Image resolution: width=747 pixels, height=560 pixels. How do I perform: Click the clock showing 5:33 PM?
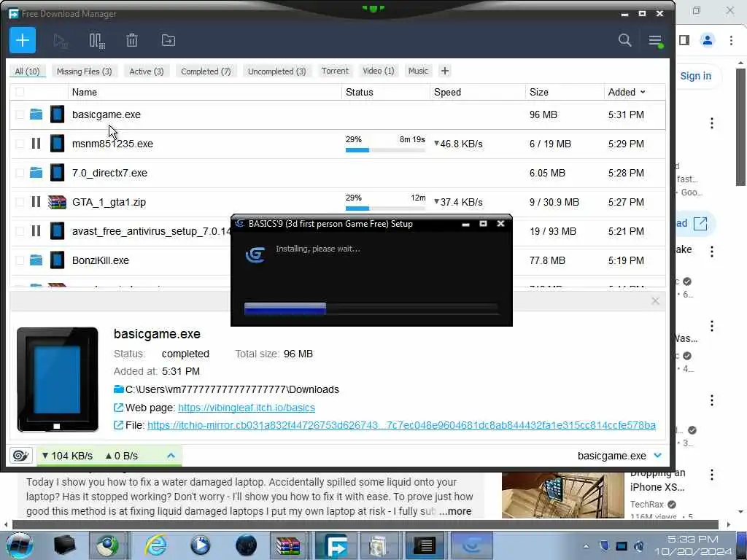pyautogui.click(x=693, y=539)
